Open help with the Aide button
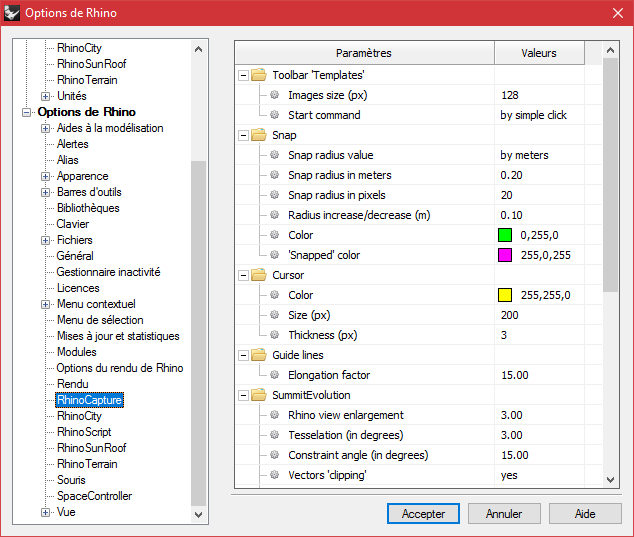Image resolution: width=634 pixels, height=537 pixels. coord(585,514)
